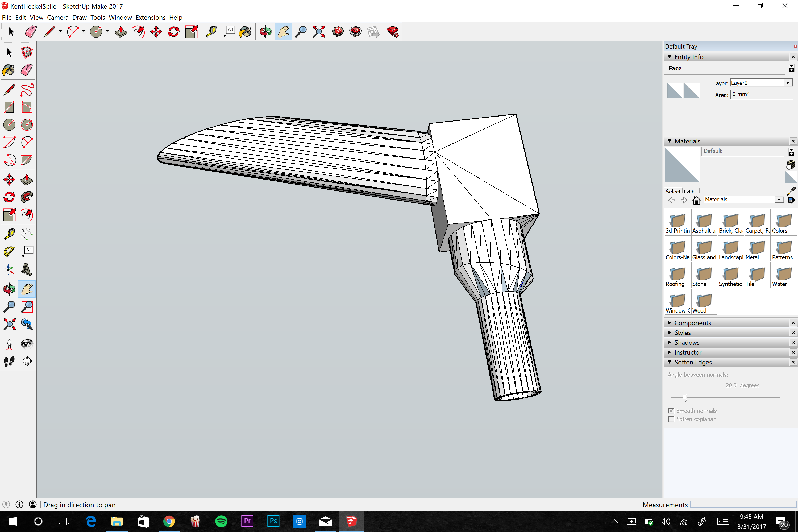Expand the Components panel
Screen dimensions: 798x532
[670, 323]
